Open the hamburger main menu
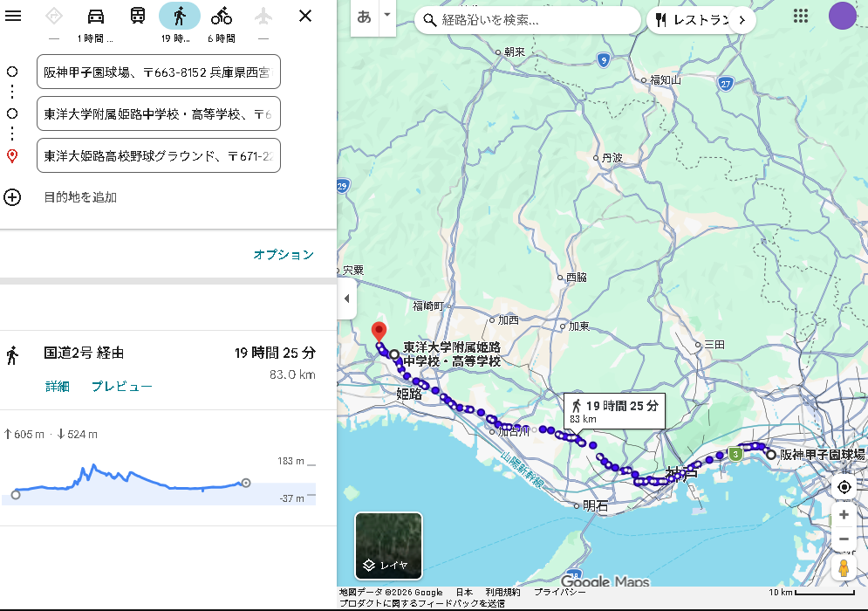 pyautogui.click(x=13, y=16)
